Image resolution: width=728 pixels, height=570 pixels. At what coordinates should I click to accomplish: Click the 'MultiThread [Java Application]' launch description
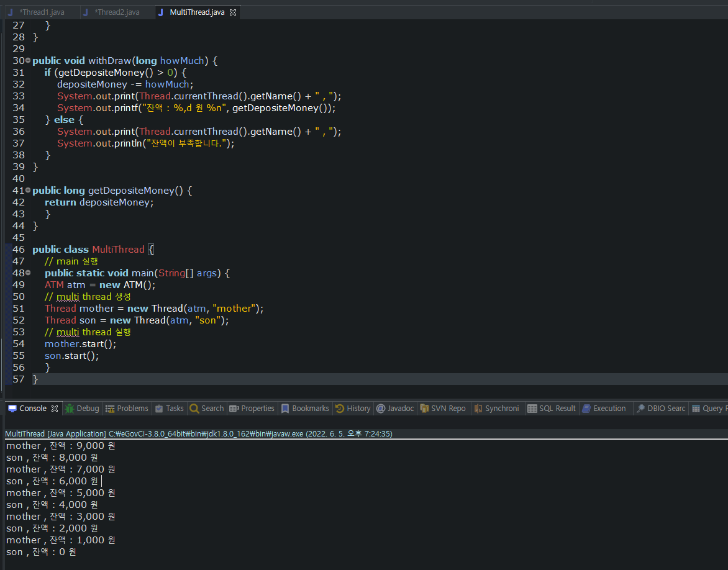pos(56,434)
